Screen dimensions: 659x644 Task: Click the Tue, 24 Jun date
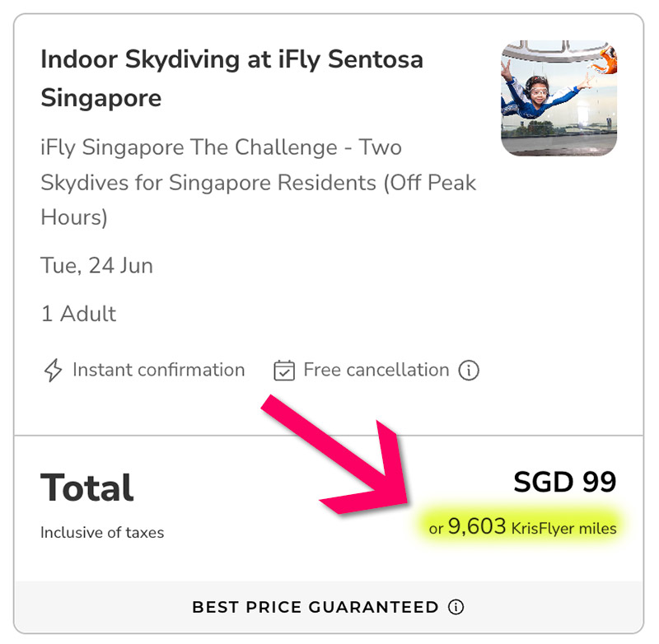[x=96, y=266]
